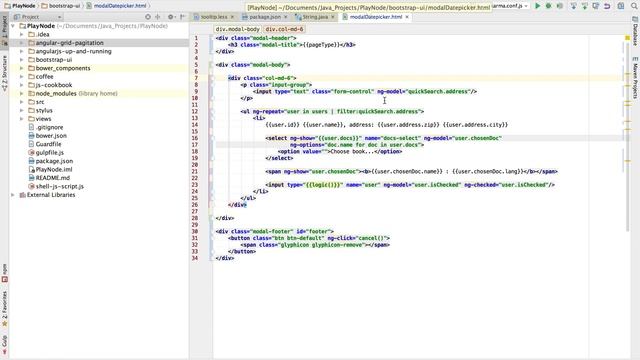Open the project structure icon in toolbar

coord(621,6)
